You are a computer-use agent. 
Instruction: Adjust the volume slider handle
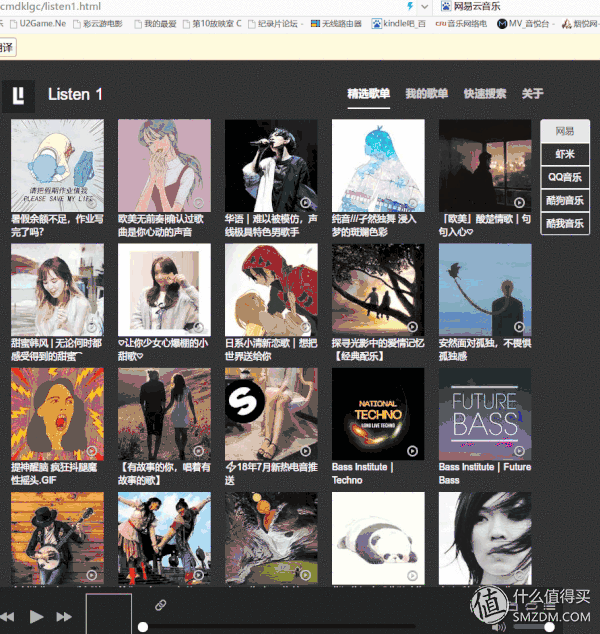549,627
